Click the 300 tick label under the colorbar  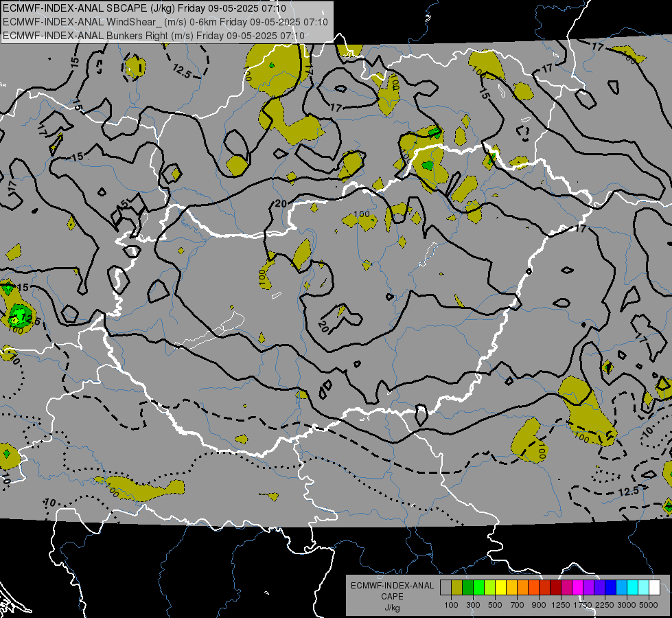(x=473, y=605)
